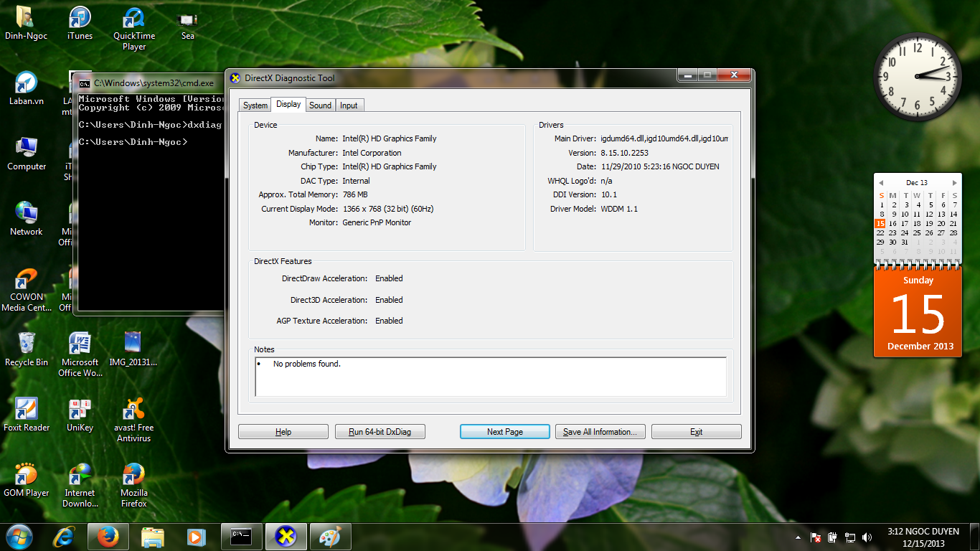Open the Input tab

click(x=349, y=105)
